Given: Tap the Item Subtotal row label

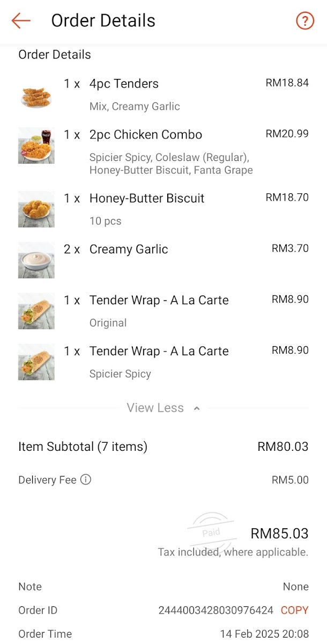Looking at the screenshot, I should pos(83,447).
